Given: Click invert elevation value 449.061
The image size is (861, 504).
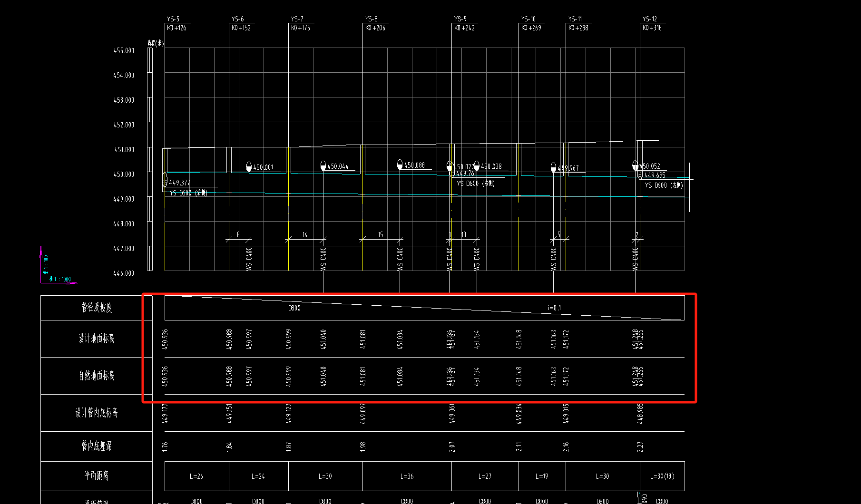Looking at the screenshot, I should tap(452, 414).
